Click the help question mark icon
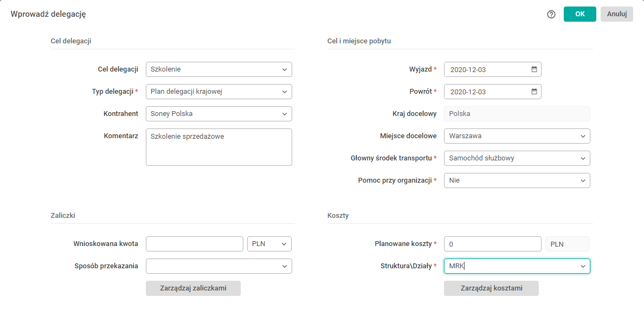Image resolution: width=644 pixels, height=323 pixels. [551, 15]
